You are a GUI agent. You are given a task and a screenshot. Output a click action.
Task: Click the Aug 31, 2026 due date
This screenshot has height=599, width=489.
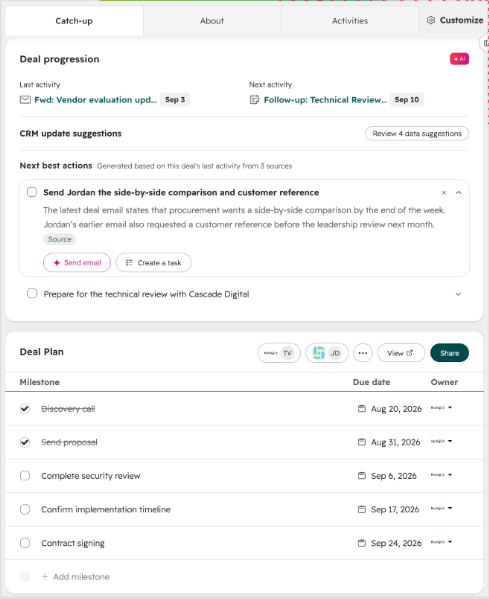click(396, 442)
